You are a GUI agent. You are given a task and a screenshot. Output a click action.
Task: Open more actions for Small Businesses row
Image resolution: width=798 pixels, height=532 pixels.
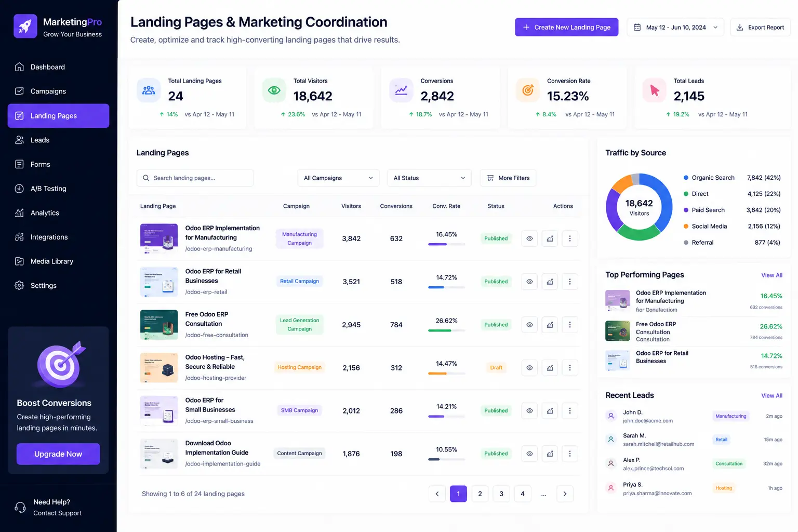[x=570, y=411]
